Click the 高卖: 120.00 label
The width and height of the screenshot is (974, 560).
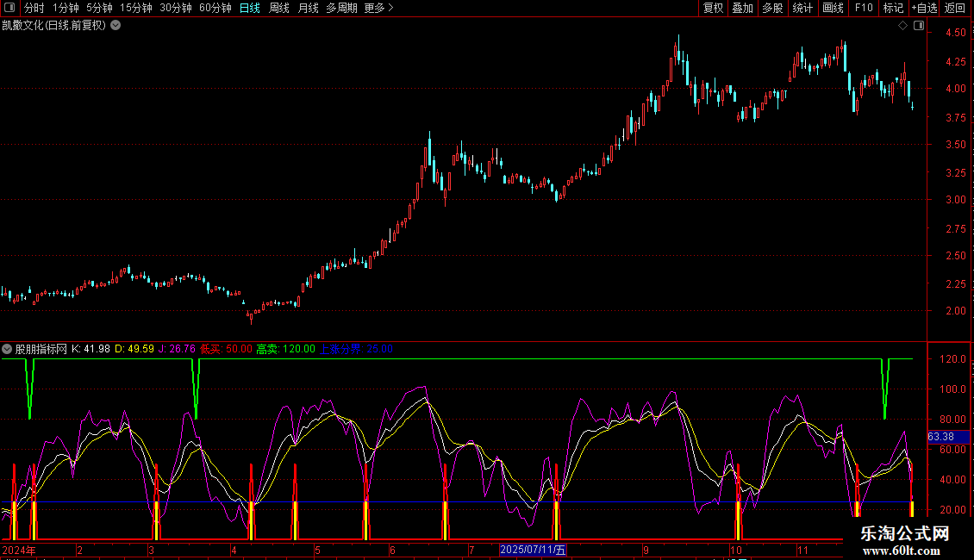(x=286, y=349)
